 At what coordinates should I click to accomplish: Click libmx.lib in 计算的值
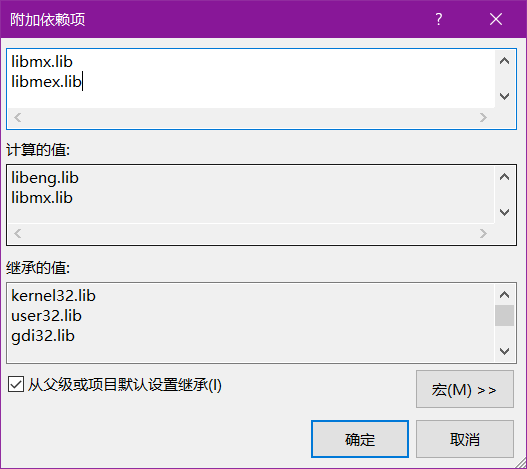(x=42, y=198)
